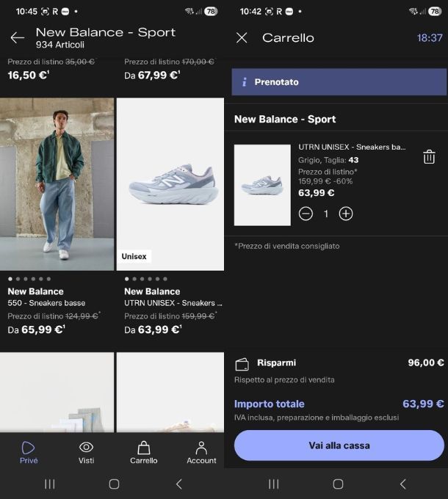Open 'UTRN UNISEX - Sneakers ...' listing title
Viewport: 448px width, 499px height.
click(x=173, y=303)
